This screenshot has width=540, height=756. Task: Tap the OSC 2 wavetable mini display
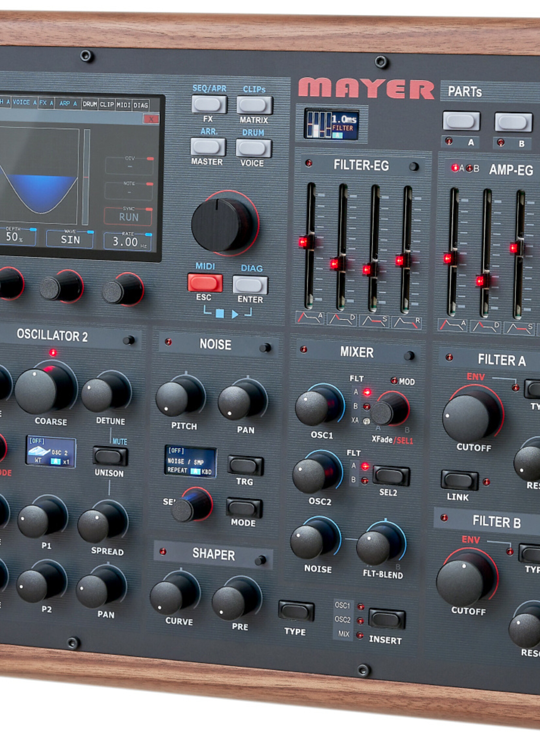coord(51,452)
